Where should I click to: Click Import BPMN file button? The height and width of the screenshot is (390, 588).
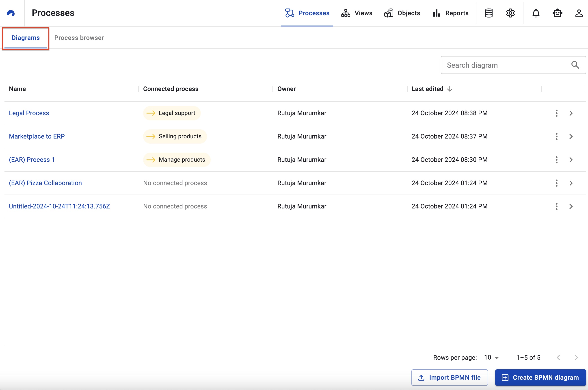coord(450,378)
